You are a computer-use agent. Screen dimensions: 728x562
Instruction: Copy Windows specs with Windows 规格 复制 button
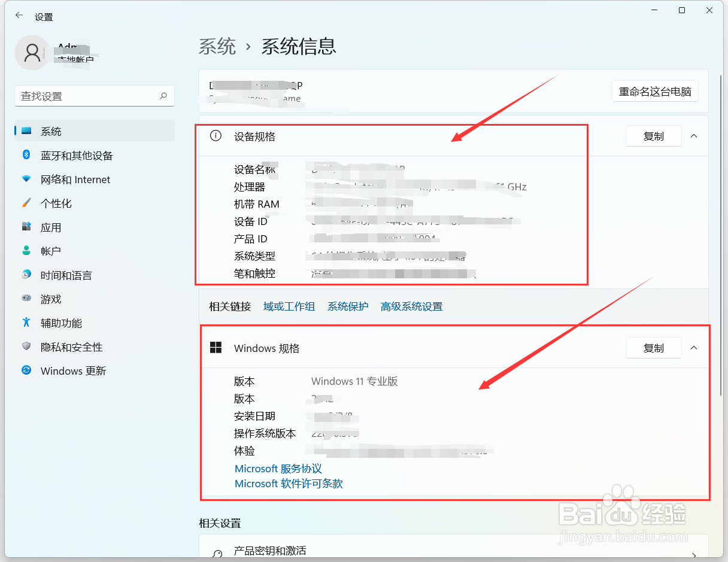[654, 348]
